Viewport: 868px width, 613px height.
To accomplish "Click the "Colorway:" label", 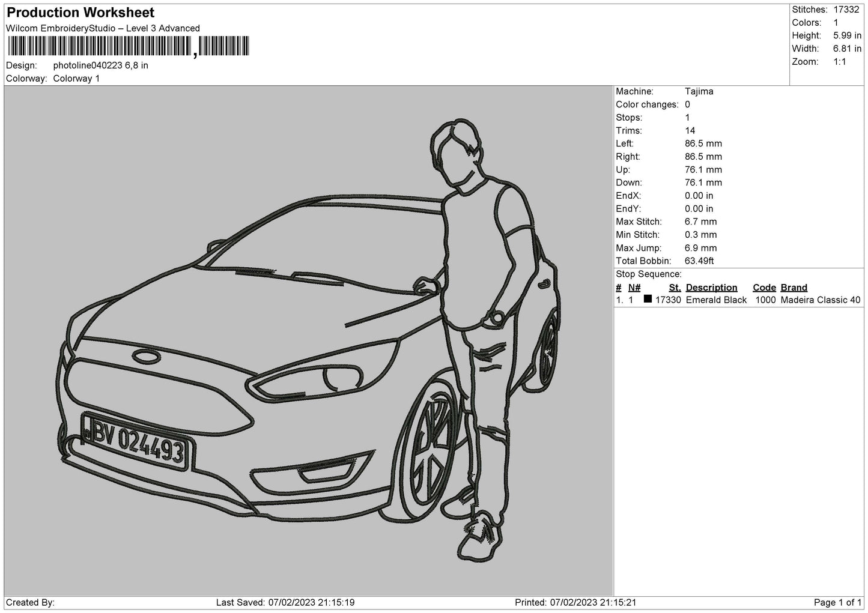I will pyautogui.click(x=26, y=79).
